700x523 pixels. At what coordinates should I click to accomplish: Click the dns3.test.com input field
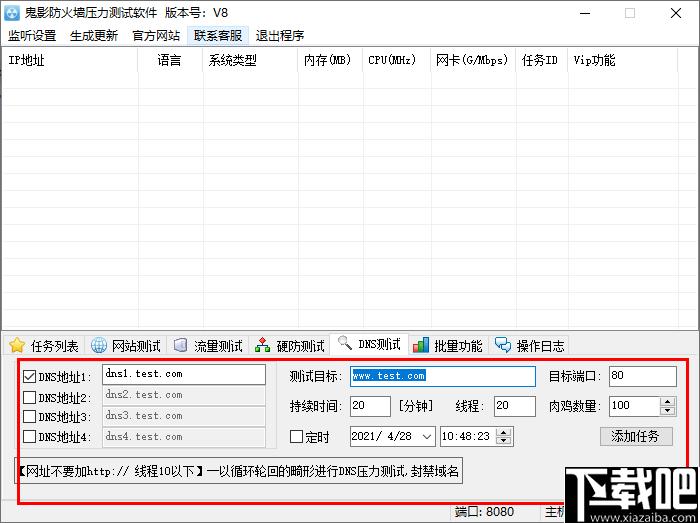(x=184, y=416)
